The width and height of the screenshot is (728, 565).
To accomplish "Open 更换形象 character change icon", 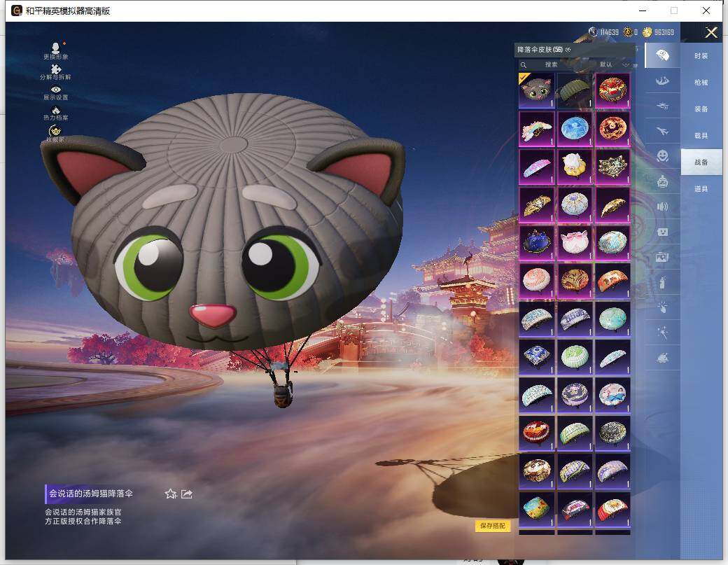I will pos(56,50).
